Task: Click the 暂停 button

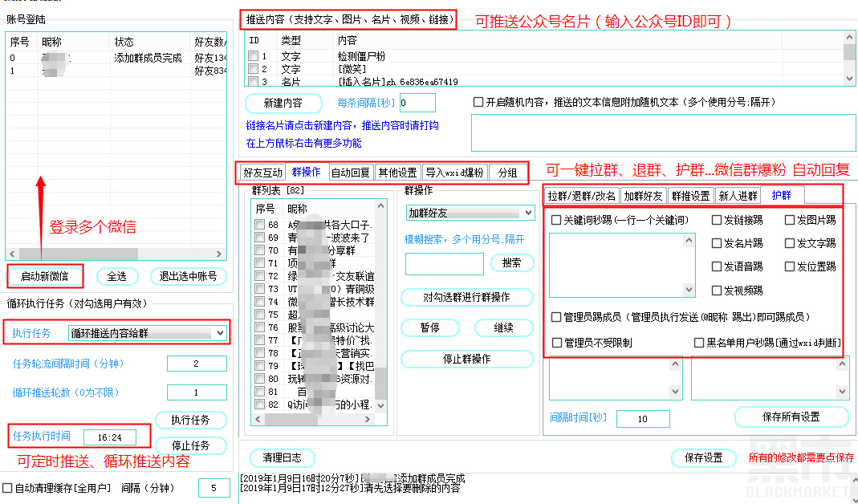Action: point(430,327)
